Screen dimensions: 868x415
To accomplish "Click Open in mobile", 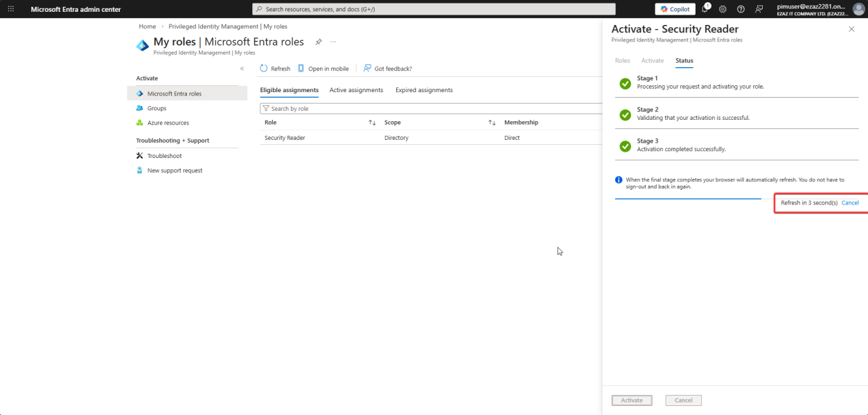I will 323,69.
